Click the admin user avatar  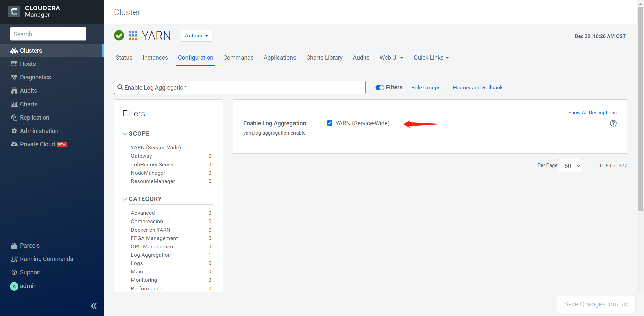[14, 286]
